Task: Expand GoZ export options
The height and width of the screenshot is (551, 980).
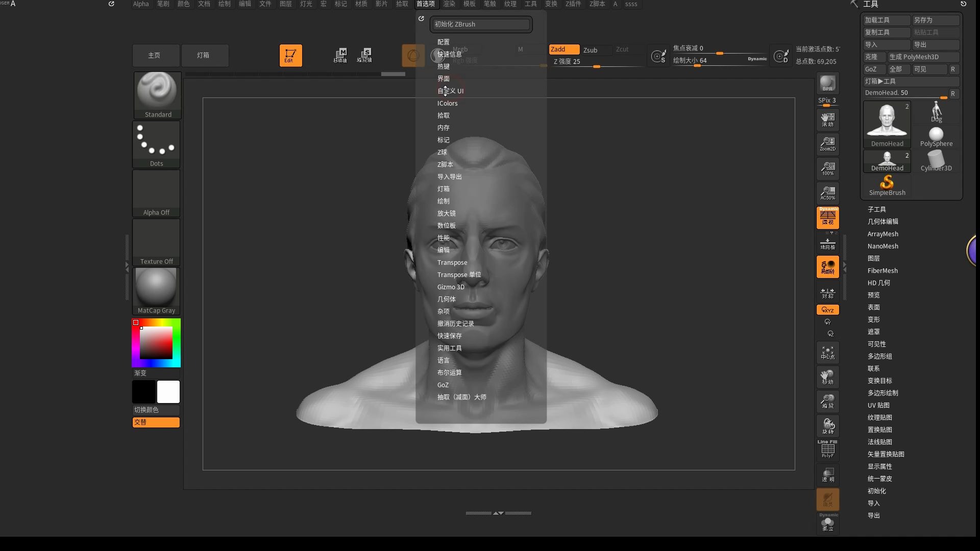Action: 443,384
